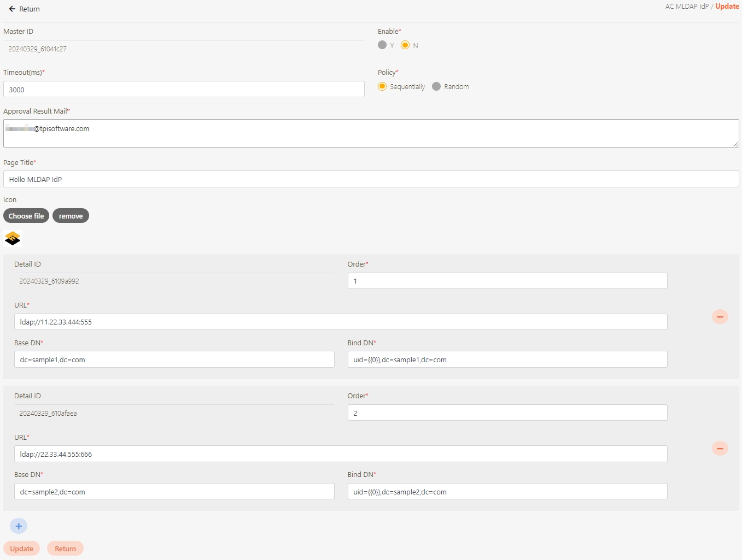Submit the form with Update button
The image size is (742, 560).
pyautogui.click(x=22, y=549)
